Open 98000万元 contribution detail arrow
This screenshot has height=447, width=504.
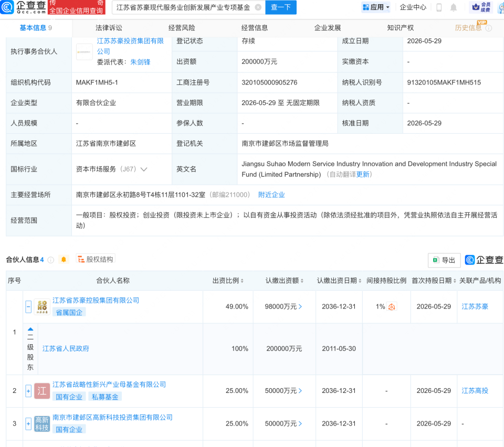click(300, 307)
